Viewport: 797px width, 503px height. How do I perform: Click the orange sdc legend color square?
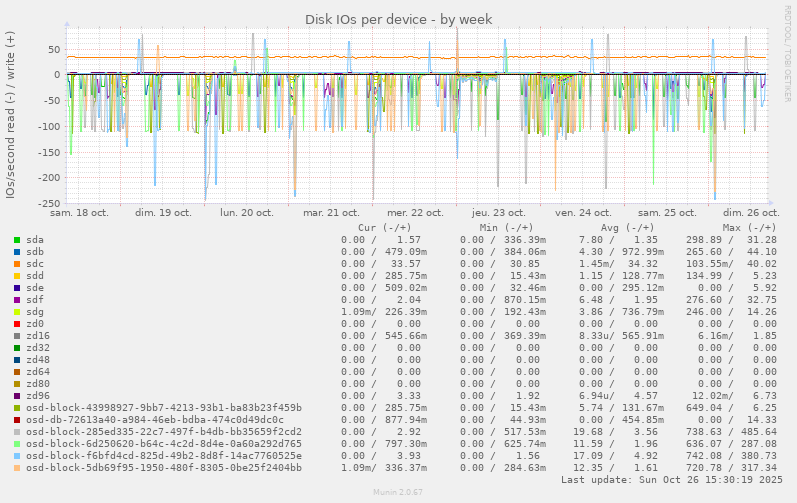click(17, 264)
